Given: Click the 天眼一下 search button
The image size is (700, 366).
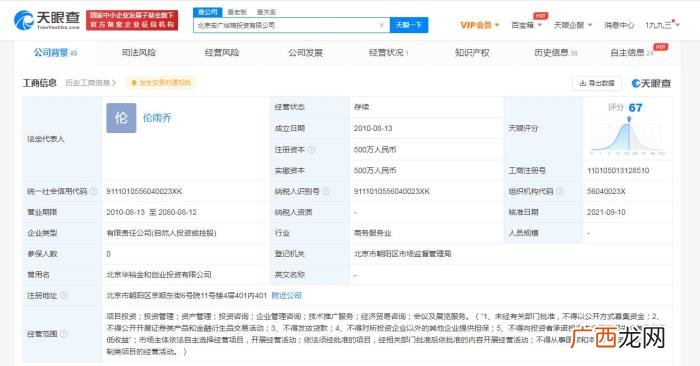Looking at the screenshot, I should click(x=409, y=25).
